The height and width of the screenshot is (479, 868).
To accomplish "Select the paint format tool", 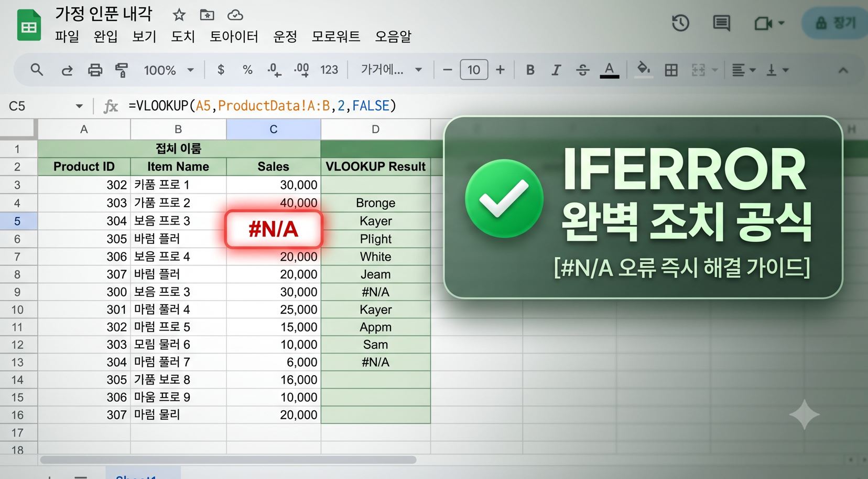I will click(122, 70).
